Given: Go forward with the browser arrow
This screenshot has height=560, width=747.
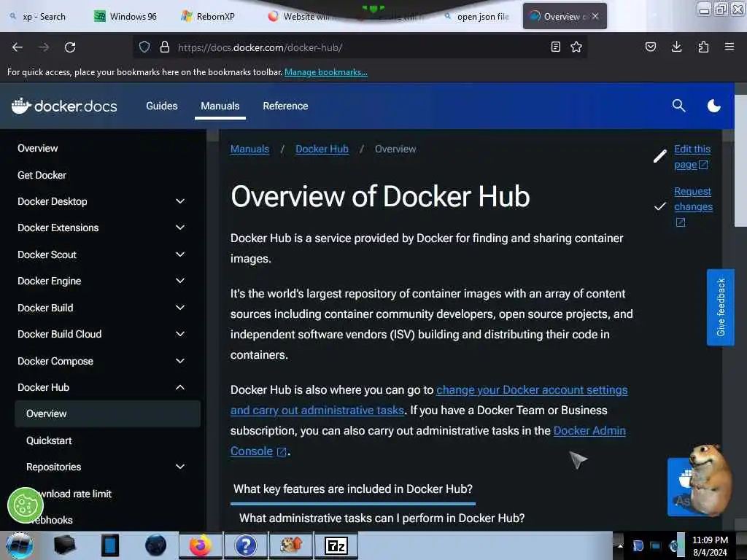Looking at the screenshot, I should pyautogui.click(x=44, y=47).
